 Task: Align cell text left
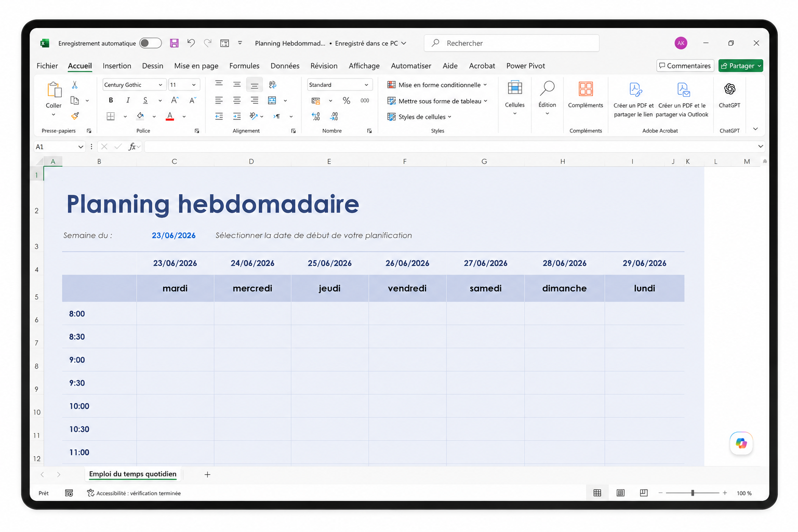pos(219,100)
